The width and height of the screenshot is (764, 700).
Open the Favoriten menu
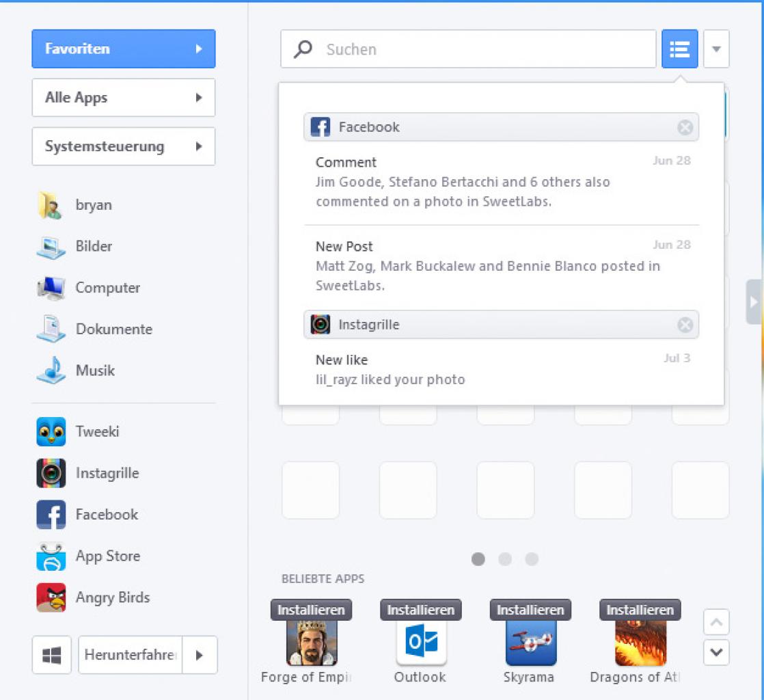[x=124, y=49]
